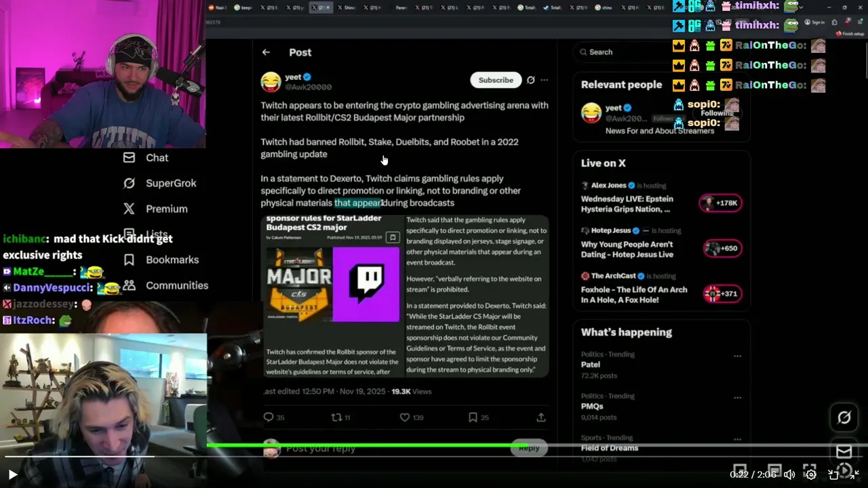Open the @Awk20000 handle link
868x488 pixels.
(308, 87)
